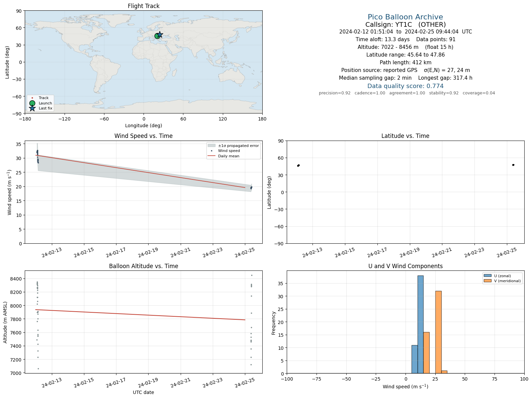Image resolution: width=532 pixels, height=398 pixels.
Task: Pick the ±1σ propagated error gray legend swatch
Action: tap(211, 146)
